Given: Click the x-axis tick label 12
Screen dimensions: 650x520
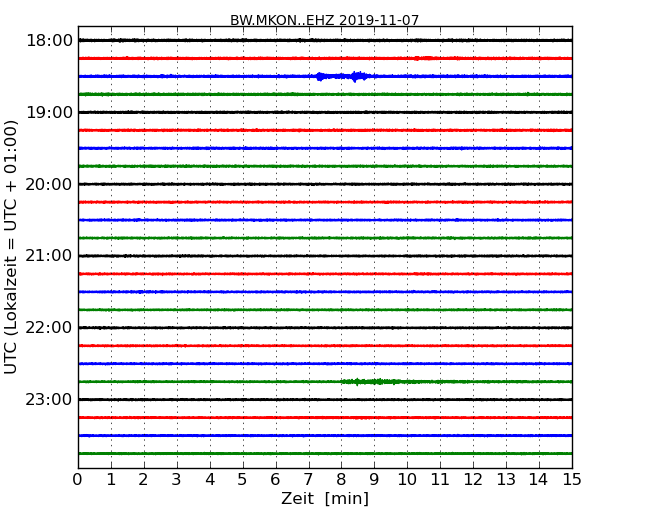Looking at the screenshot, I should 473,479.
